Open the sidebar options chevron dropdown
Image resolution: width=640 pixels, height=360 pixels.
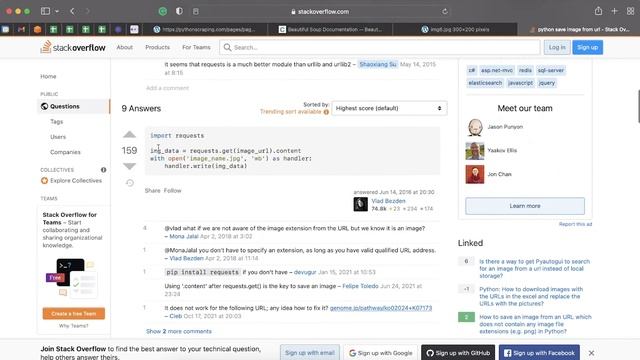pos(57,11)
